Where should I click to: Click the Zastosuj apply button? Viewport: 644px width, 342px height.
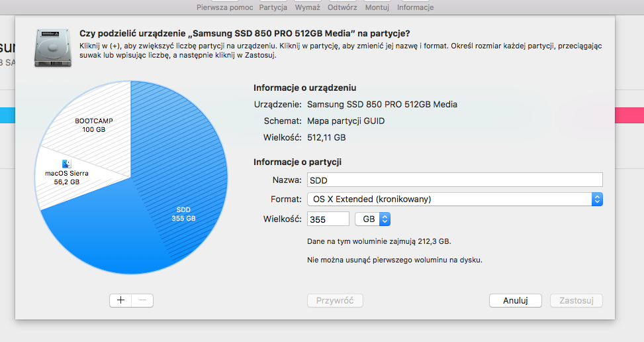tap(576, 300)
